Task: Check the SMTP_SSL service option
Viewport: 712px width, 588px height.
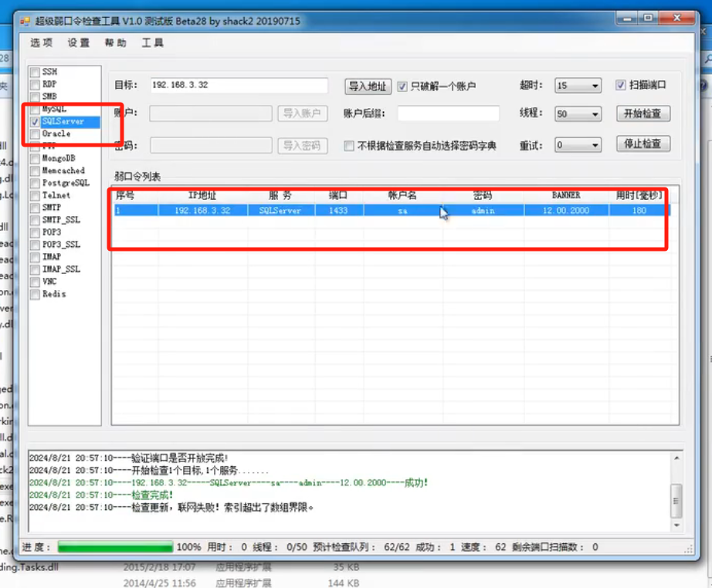Action: 35,220
